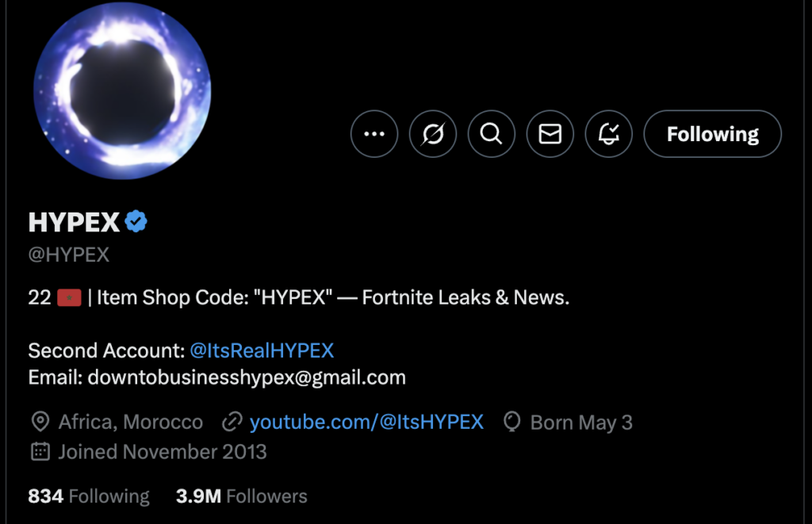Open direct message envelope icon
Viewport: 812px width, 524px height.
(550, 134)
